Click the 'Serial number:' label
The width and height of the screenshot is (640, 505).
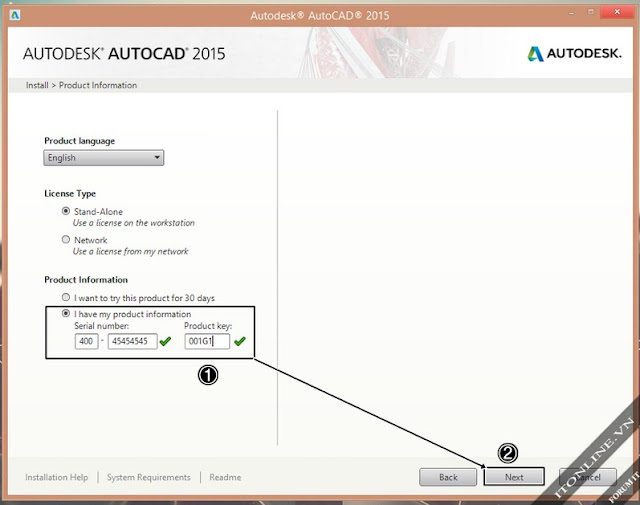102,326
